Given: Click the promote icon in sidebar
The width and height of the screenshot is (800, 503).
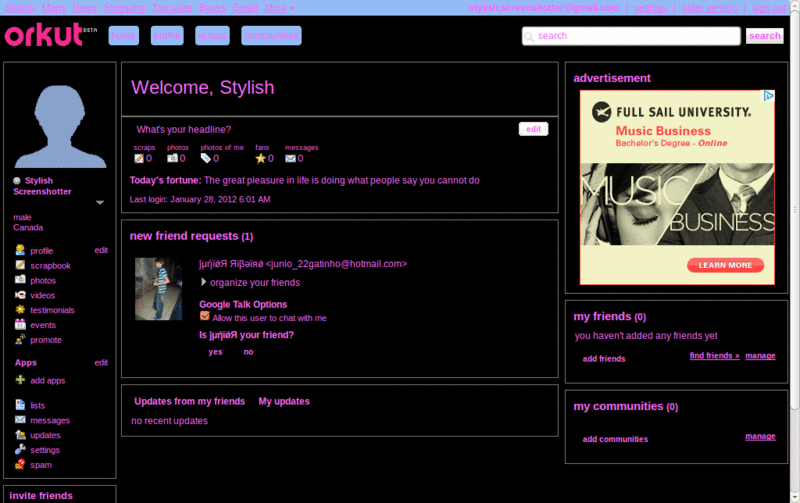Looking at the screenshot, I should coord(20,339).
